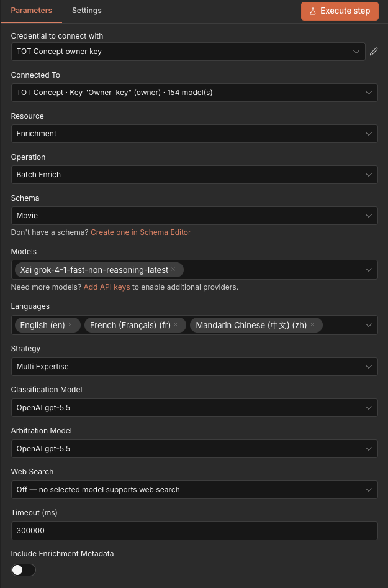This screenshot has height=588, width=388.
Task: Expand the Connected To dropdown
Action: 194,93
